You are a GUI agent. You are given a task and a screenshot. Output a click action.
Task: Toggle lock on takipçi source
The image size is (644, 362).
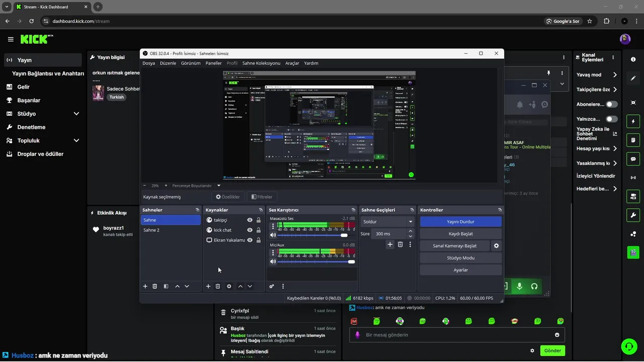(259, 220)
